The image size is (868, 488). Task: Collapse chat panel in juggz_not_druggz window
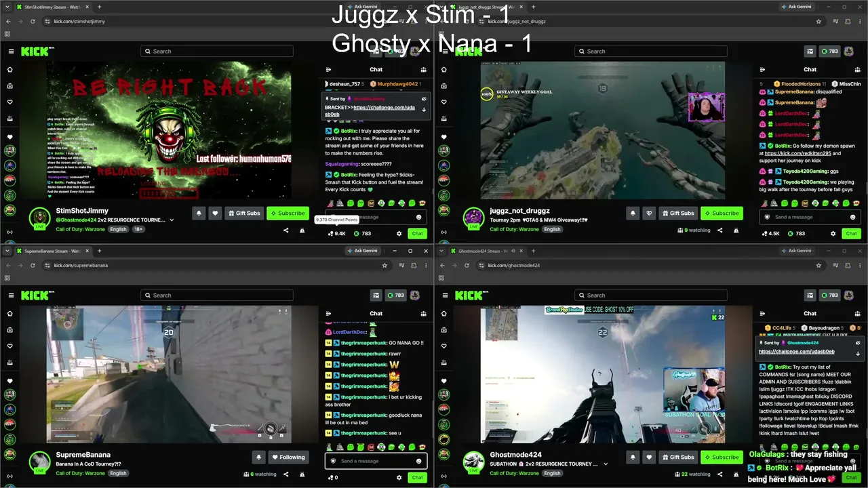pos(762,69)
